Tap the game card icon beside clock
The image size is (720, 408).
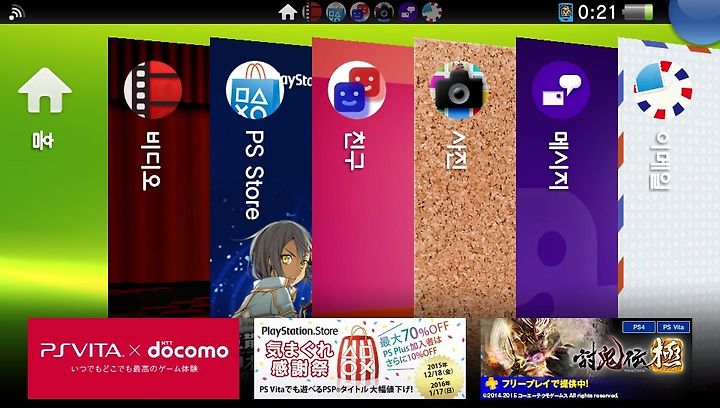565,12
